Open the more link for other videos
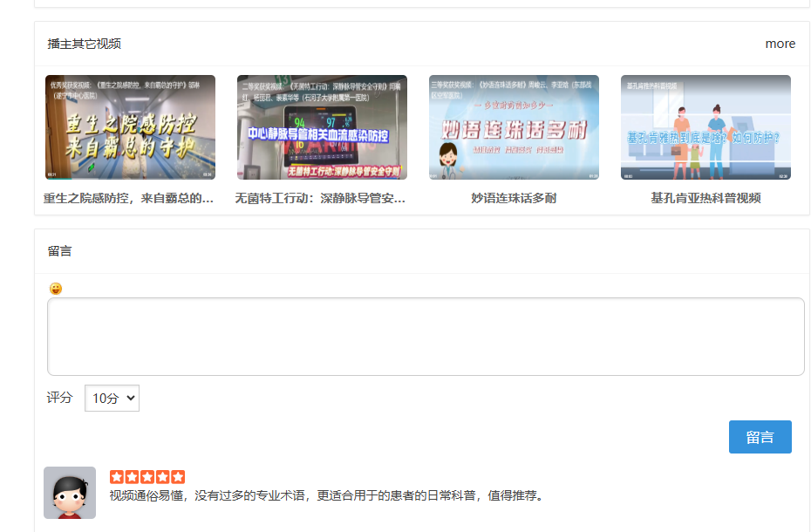Image resolution: width=811 pixels, height=532 pixels. (x=780, y=43)
